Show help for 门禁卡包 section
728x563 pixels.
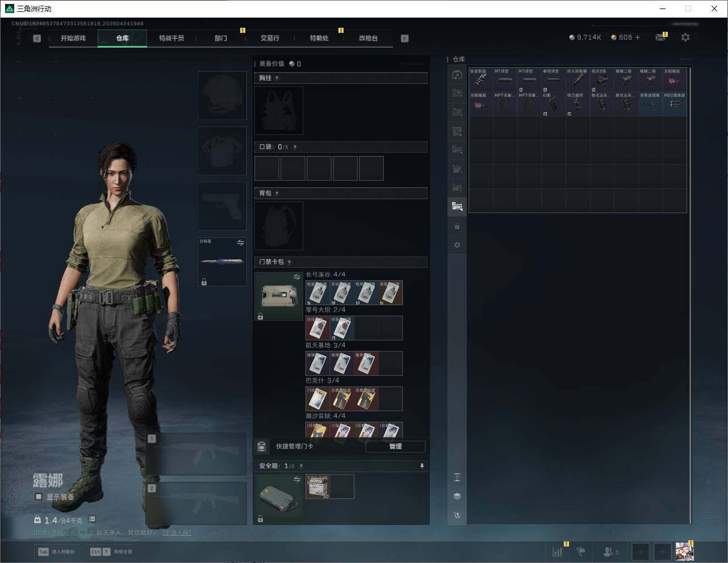(x=289, y=262)
